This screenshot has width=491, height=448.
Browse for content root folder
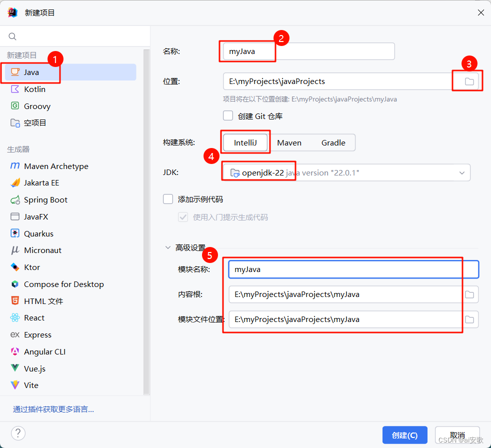tap(469, 294)
